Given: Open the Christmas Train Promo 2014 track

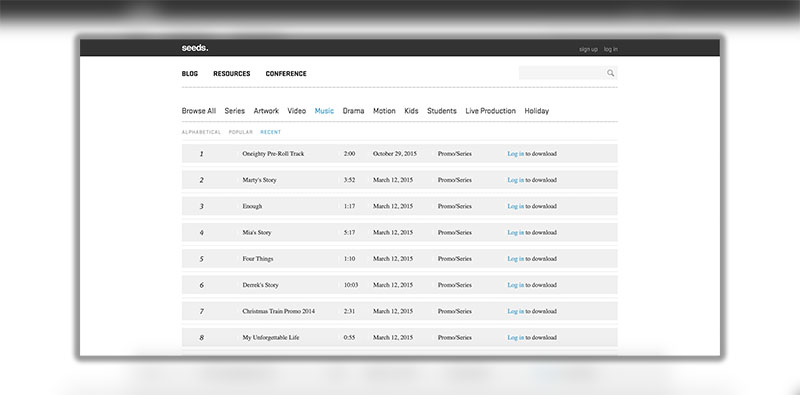Looking at the screenshot, I should click(x=279, y=311).
